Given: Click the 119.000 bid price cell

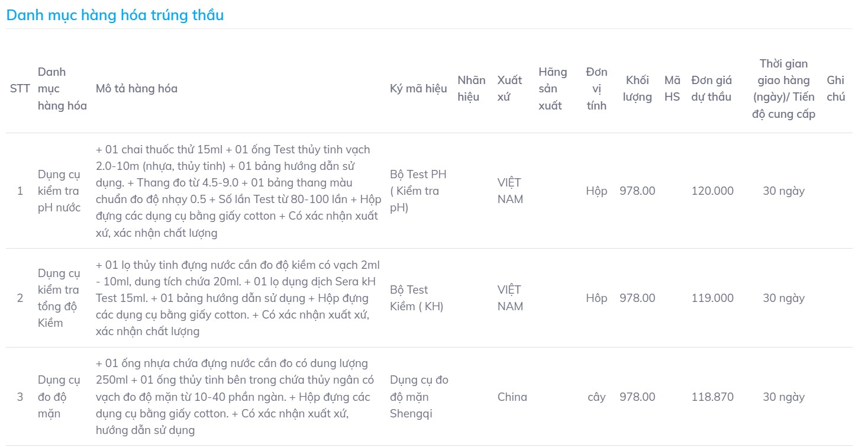Looking at the screenshot, I should tap(712, 298).
